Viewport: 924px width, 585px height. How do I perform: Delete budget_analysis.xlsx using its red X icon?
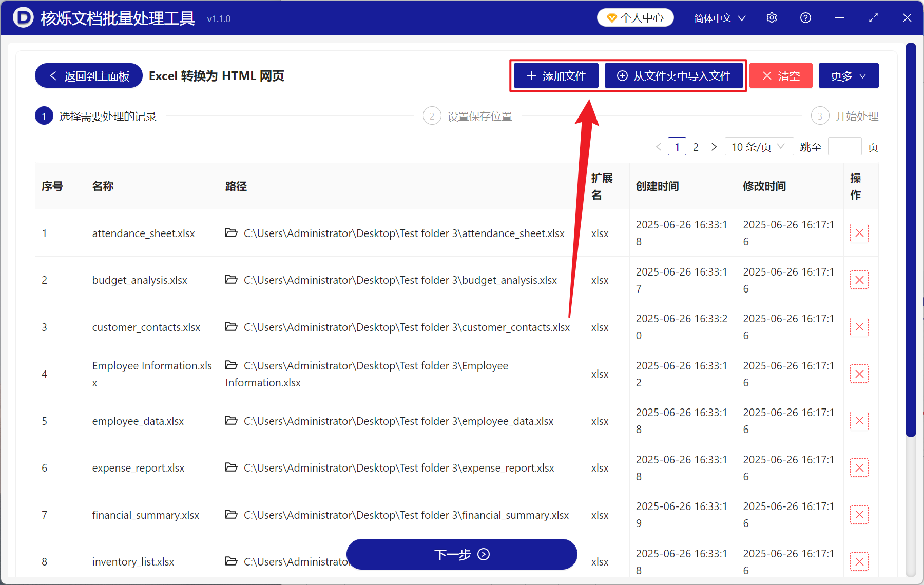[859, 280]
